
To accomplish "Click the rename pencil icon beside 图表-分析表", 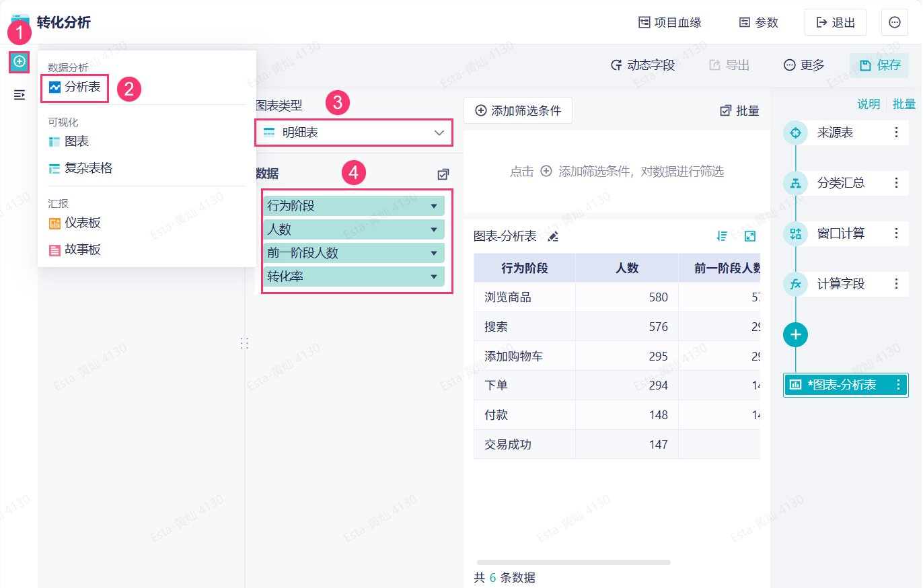I will (x=553, y=236).
